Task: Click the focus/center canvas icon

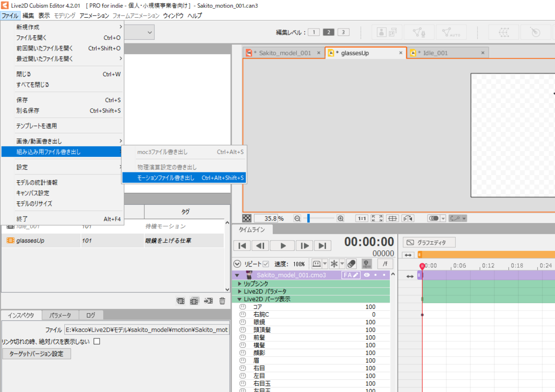Action: (x=392, y=218)
